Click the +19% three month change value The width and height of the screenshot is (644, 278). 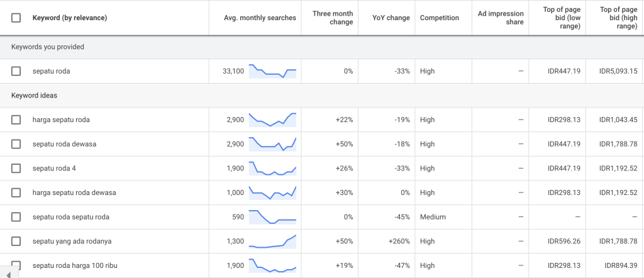tap(344, 265)
